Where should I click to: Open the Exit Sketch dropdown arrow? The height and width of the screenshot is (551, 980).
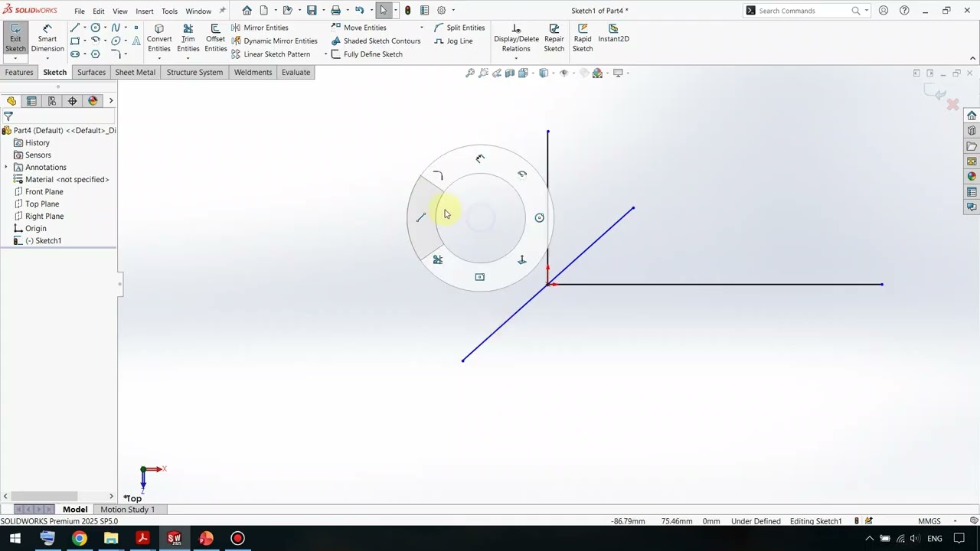tap(15, 59)
